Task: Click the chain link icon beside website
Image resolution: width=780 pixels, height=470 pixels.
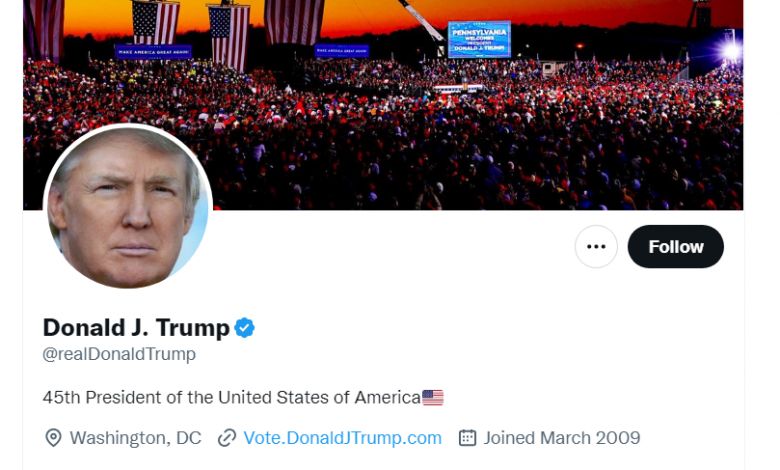Action: [x=227, y=438]
